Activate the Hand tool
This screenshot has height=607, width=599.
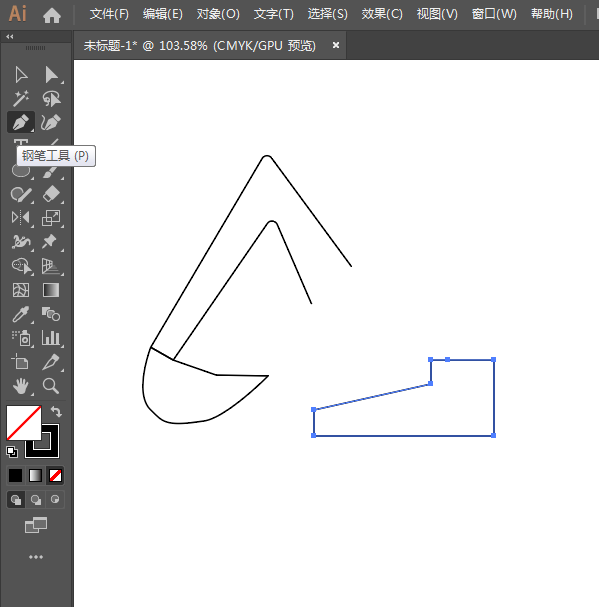(21, 386)
